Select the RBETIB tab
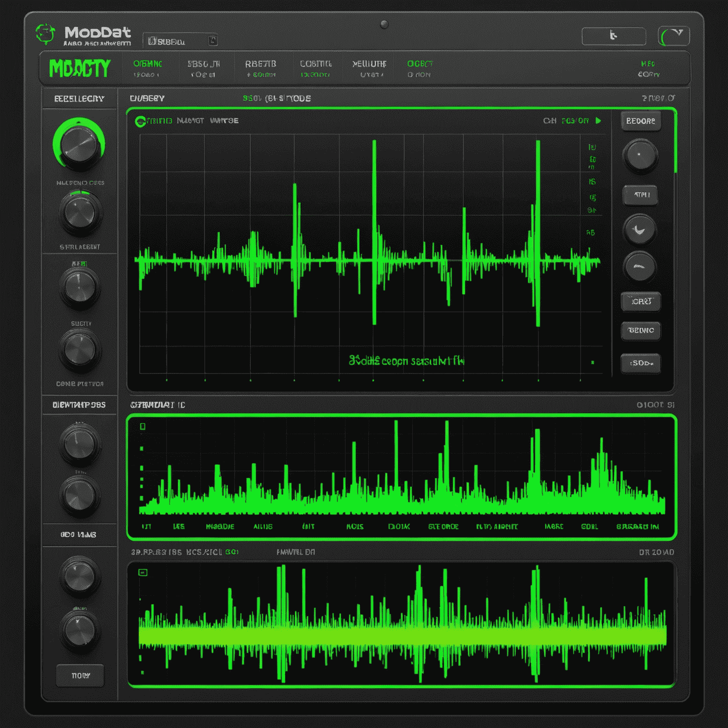 point(261,68)
